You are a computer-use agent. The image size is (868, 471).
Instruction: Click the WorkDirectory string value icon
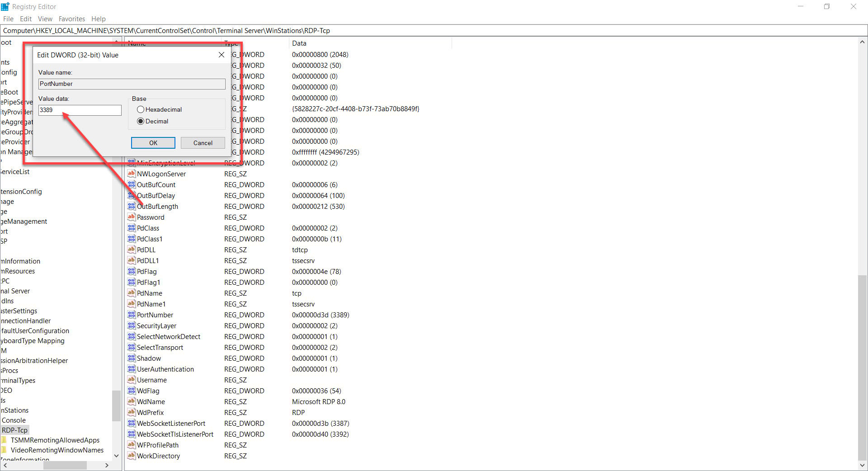(131, 456)
